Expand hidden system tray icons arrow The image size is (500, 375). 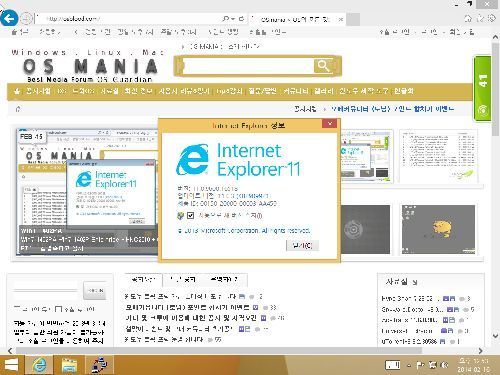tap(409, 366)
